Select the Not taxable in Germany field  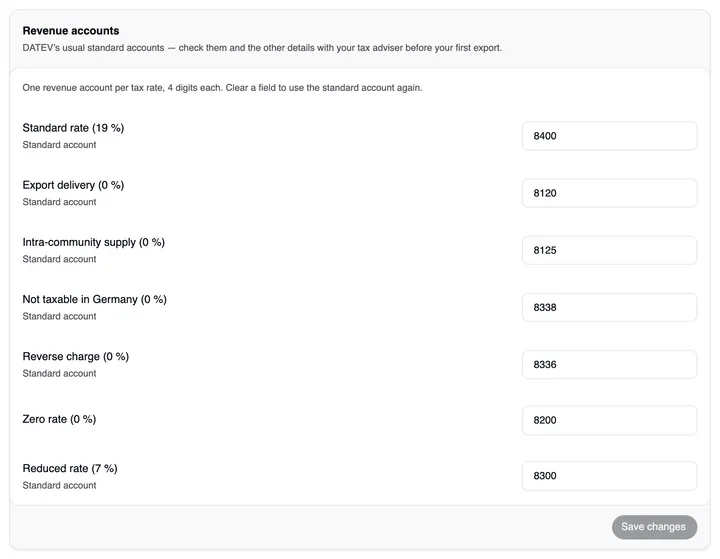click(x=609, y=307)
